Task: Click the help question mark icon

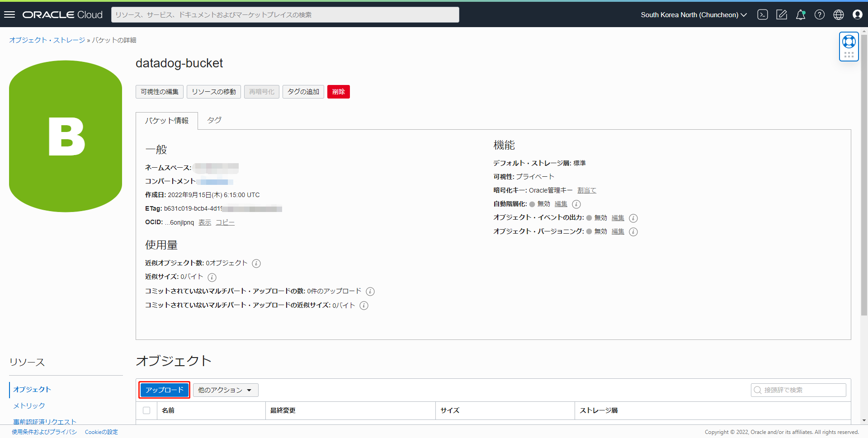Action: tap(820, 14)
